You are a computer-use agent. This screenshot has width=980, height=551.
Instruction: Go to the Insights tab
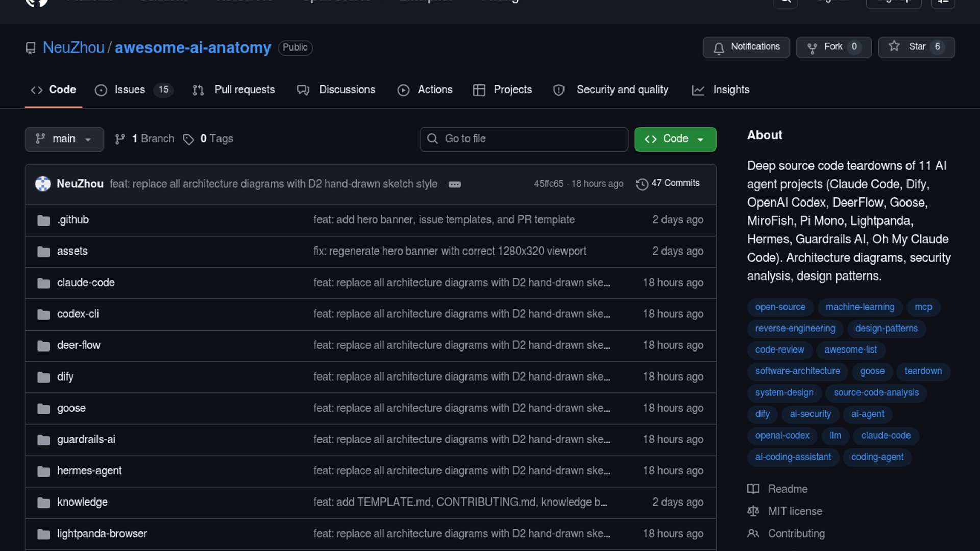coord(730,90)
